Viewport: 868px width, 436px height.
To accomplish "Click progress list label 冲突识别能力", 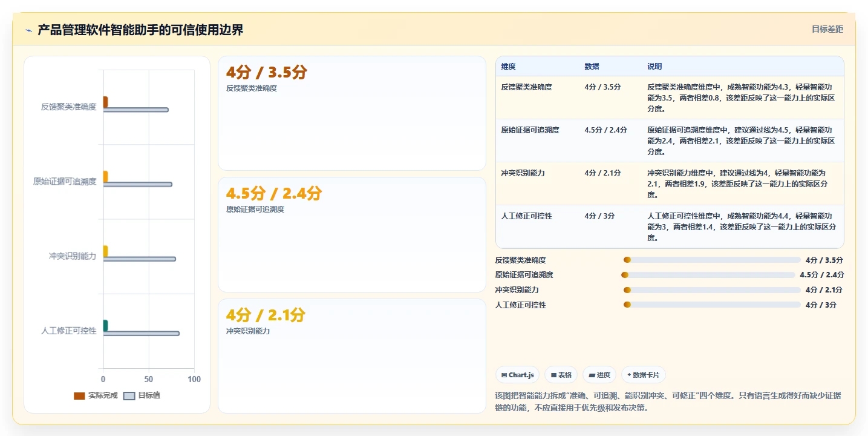I will point(517,290).
